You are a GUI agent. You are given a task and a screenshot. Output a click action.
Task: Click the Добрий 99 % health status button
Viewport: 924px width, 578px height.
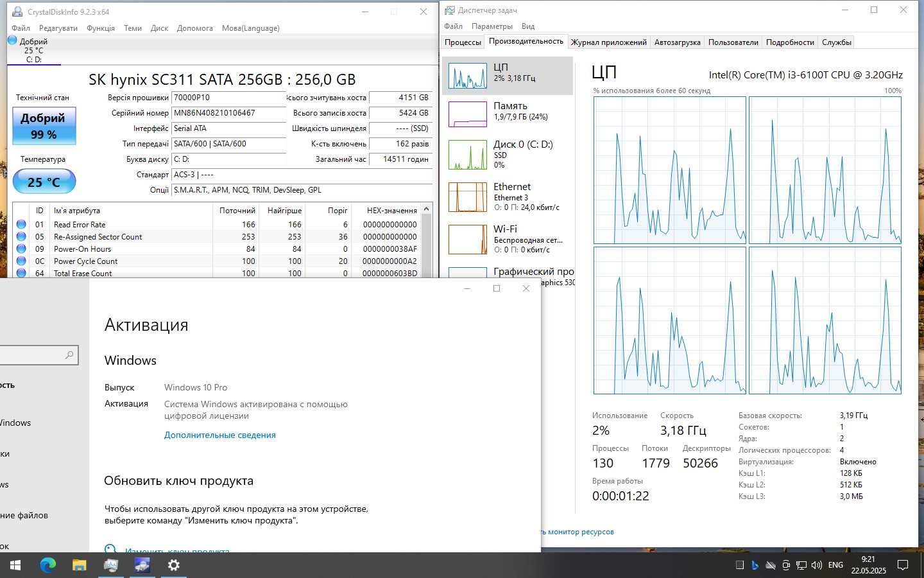[x=44, y=126]
